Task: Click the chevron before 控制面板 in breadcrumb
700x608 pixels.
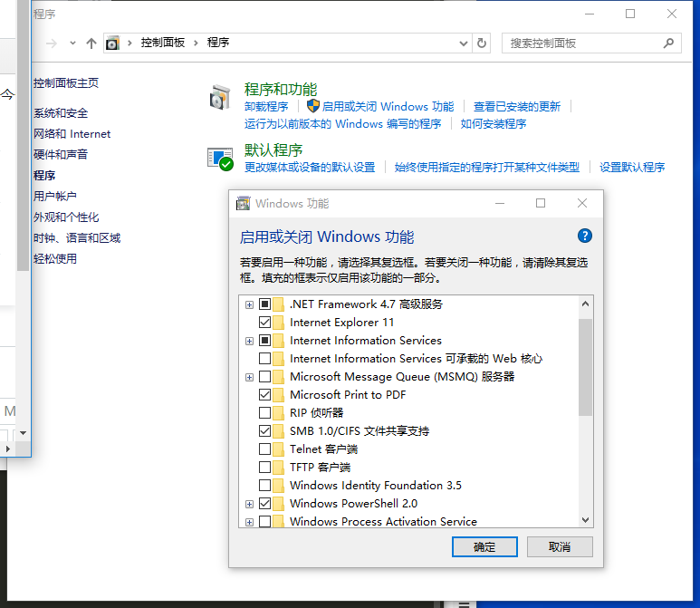Action: pos(129,43)
